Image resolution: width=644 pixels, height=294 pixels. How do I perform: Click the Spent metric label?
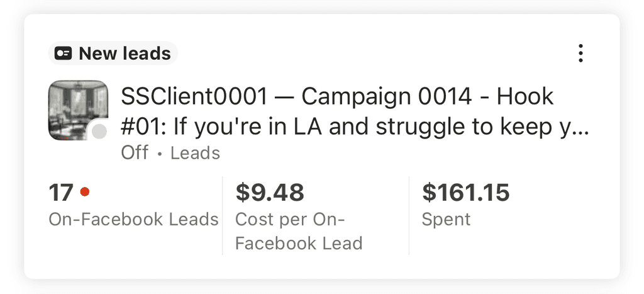coord(446,219)
